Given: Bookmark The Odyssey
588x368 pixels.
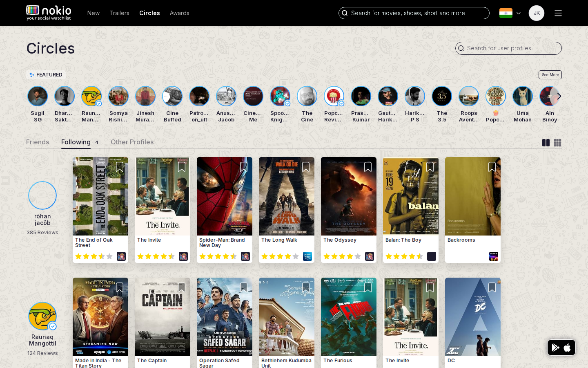Looking at the screenshot, I should (368, 167).
